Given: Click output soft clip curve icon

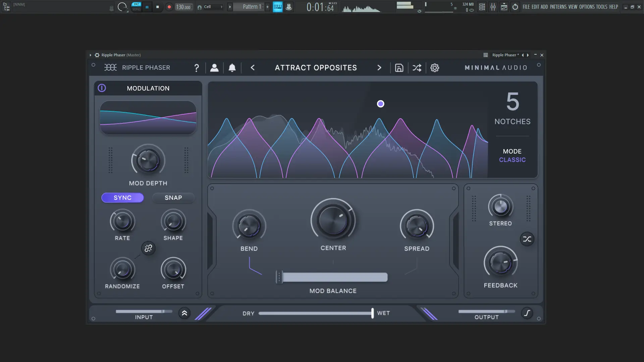Looking at the screenshot, I should click(x=527, y=313).
